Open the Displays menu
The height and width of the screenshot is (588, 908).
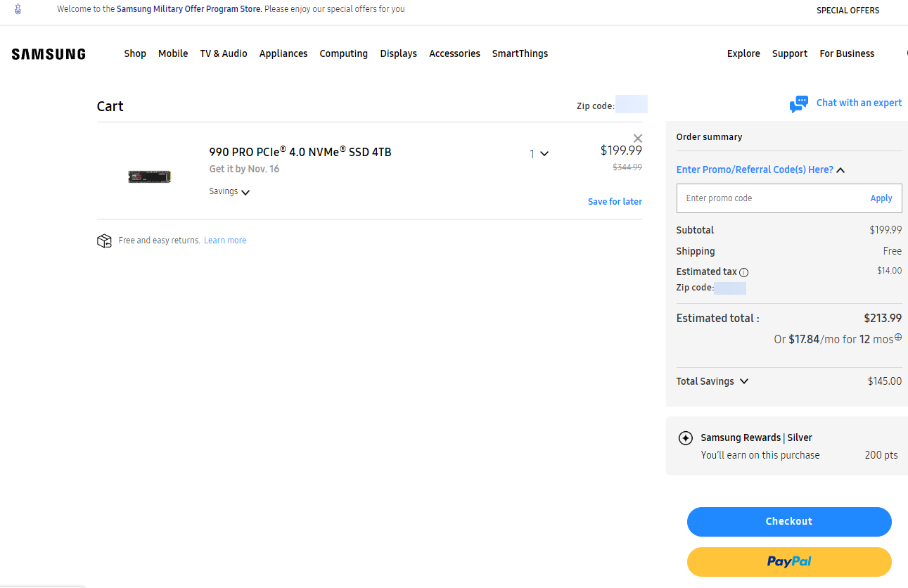[x=399, y=53]
